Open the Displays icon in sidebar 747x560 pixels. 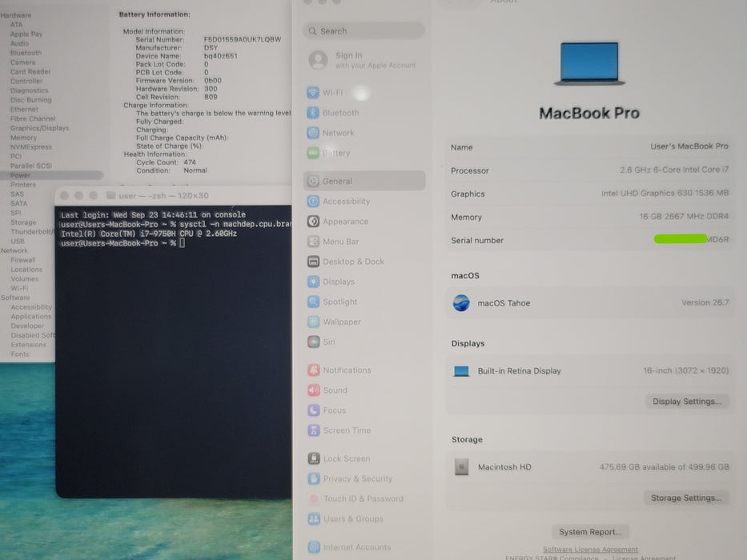pyautogui.click(x=313, y=282)
